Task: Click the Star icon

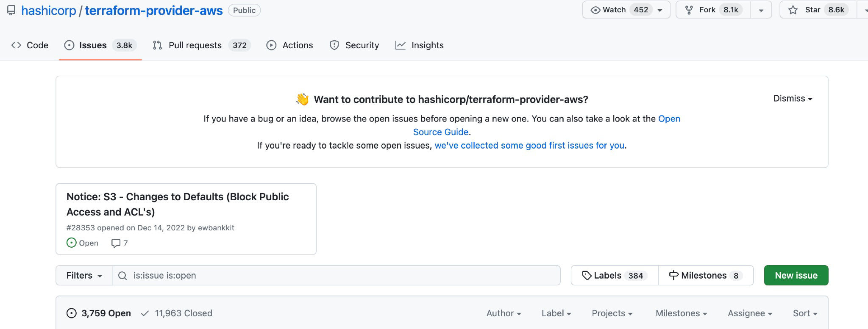Action: pyautogui.click(x=793, y=10)
